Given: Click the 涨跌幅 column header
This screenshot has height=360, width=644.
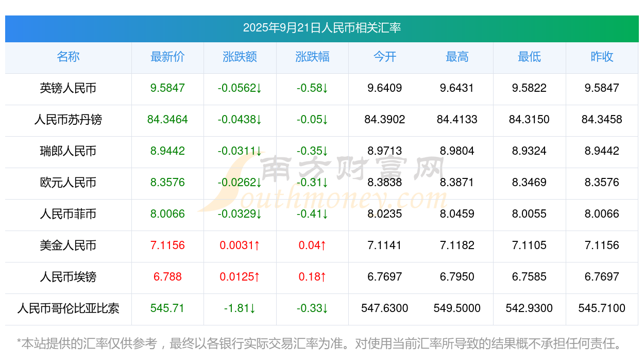Looking at the screenshot, I should (x=312, y=57).
